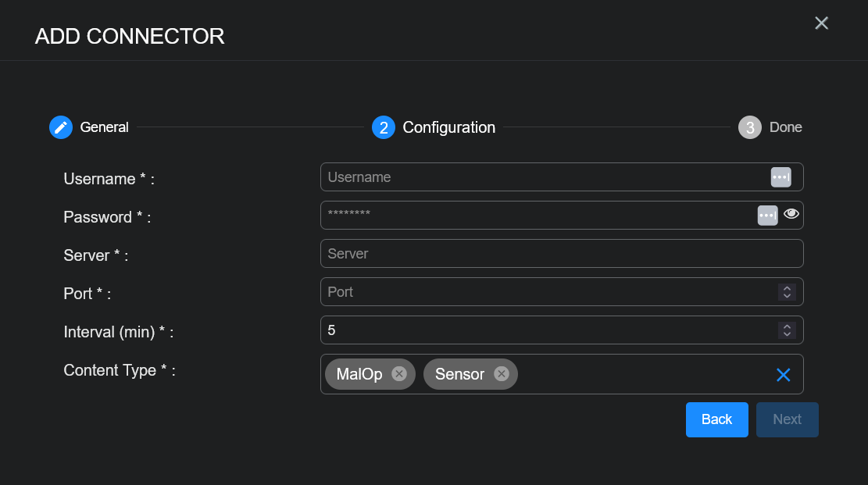Close the Add Connector dialog

(821, 23)
